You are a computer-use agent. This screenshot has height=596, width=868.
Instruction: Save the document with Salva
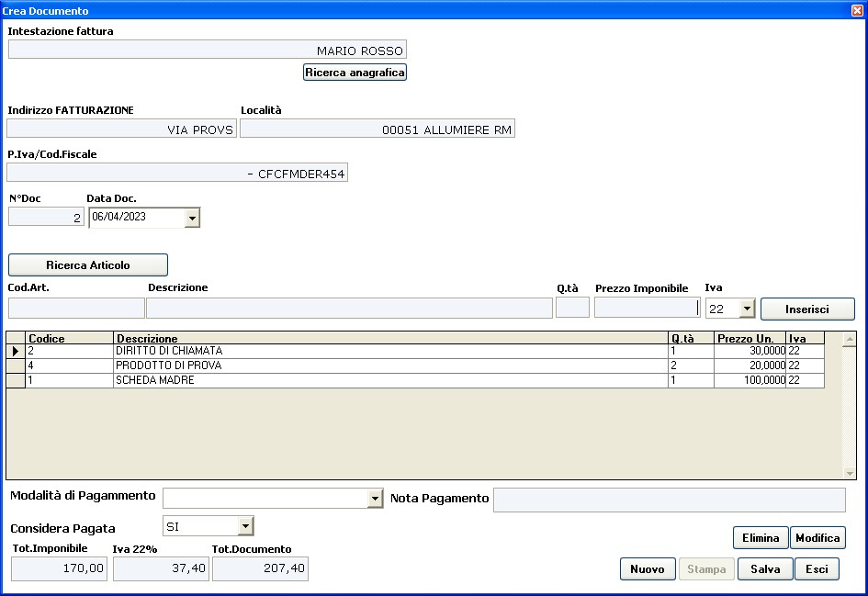tap(765, 568)
